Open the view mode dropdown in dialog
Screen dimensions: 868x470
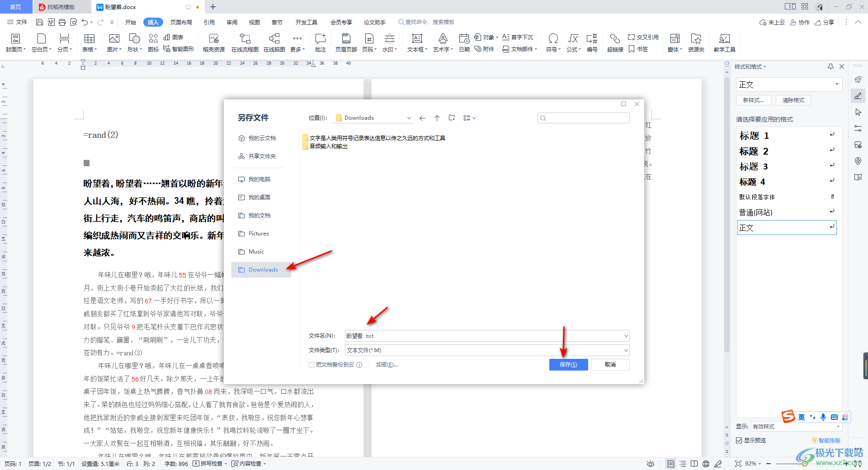click(470, 118)
